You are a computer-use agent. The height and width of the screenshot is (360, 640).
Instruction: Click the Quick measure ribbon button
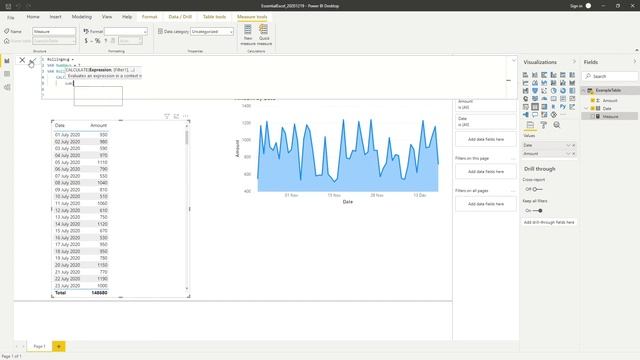pyautogui.click(x=264, y=35)
